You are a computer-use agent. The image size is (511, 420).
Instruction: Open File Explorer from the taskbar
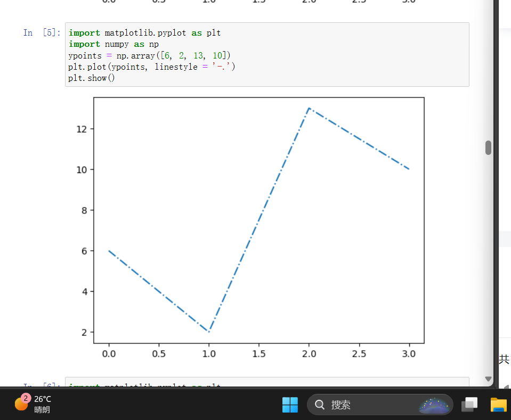tap(499, 405)
